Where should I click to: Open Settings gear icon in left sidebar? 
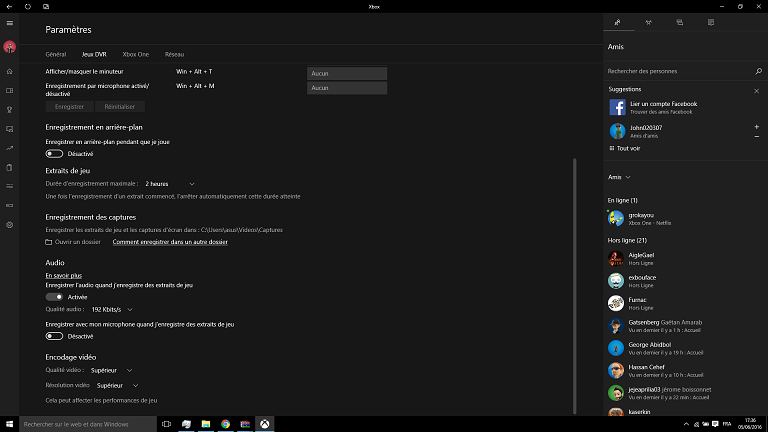tap(9, 225)
